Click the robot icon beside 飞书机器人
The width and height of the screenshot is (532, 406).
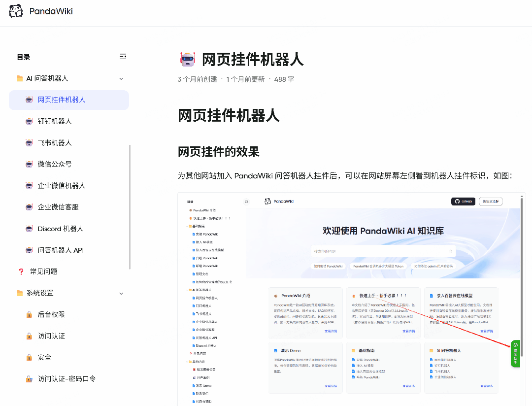[x=29, y=143]
